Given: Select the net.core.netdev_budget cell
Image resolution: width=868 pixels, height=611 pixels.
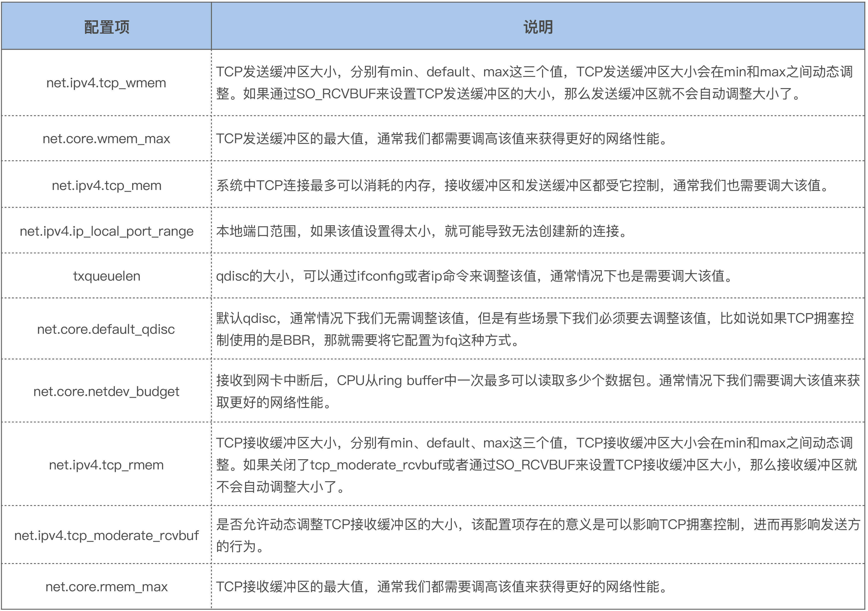Looking at the screenshot, I should tap(106, 391).
